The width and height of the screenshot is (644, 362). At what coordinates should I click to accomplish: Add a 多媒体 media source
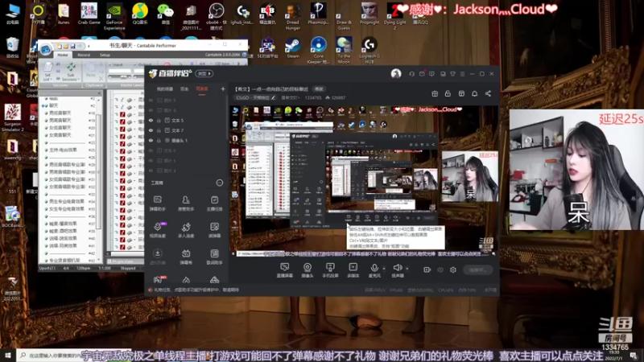353,270
